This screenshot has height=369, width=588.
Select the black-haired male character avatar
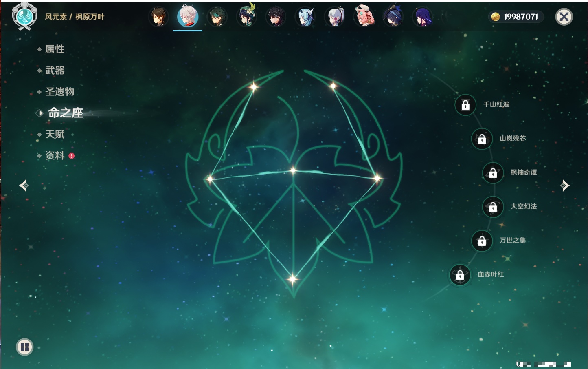click(x=276, y=17)
